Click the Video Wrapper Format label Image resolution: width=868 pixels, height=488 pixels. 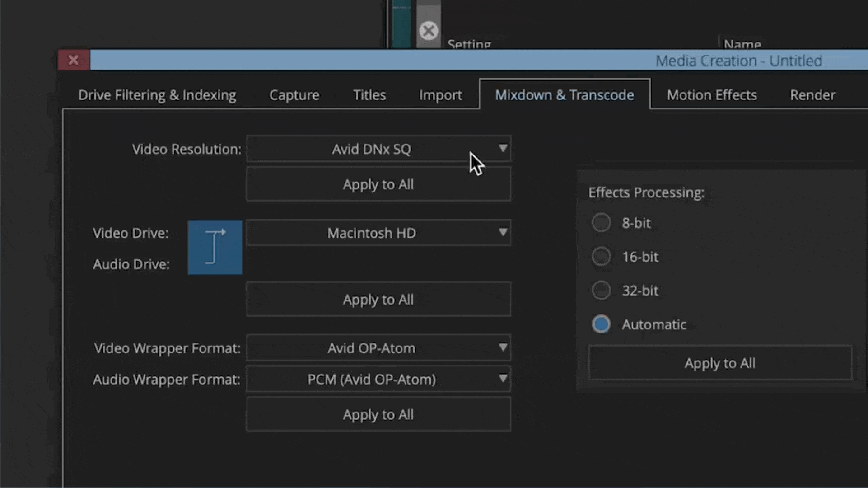(x=167, y=348)
